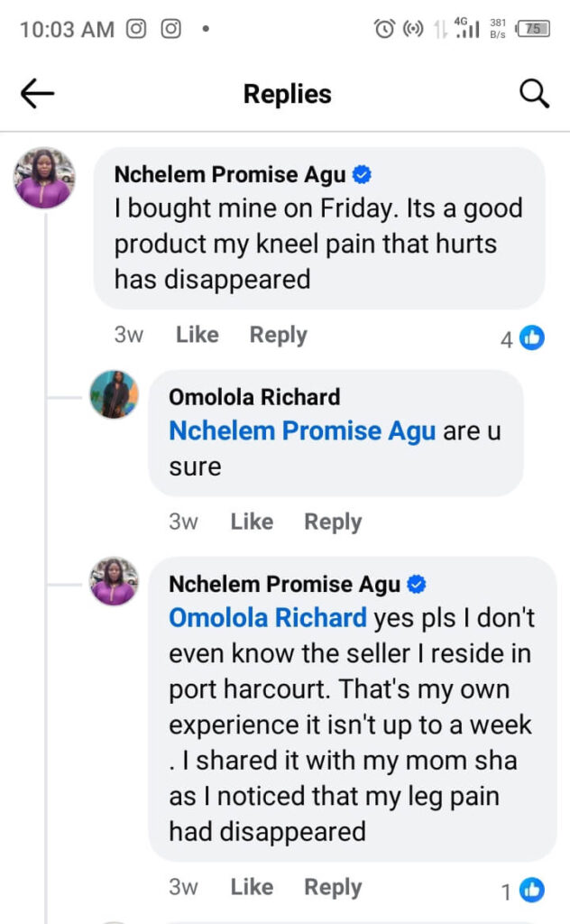Reply to the "yes pls" port harcourt comment
The image size is (570, 924).
(333, 887)
